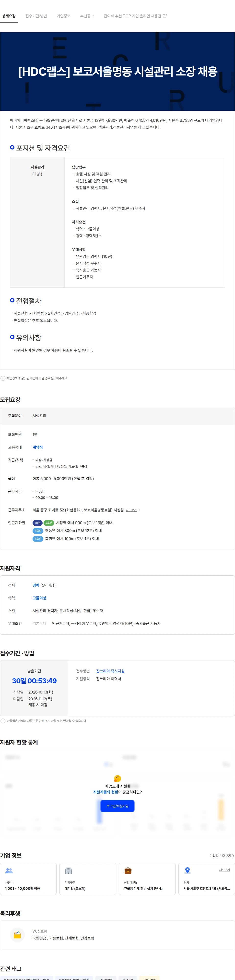This screenshot has width=235, height=980.
Task: Click the 마감일 2026.11.12(목) date text
Action: [40, 699]
